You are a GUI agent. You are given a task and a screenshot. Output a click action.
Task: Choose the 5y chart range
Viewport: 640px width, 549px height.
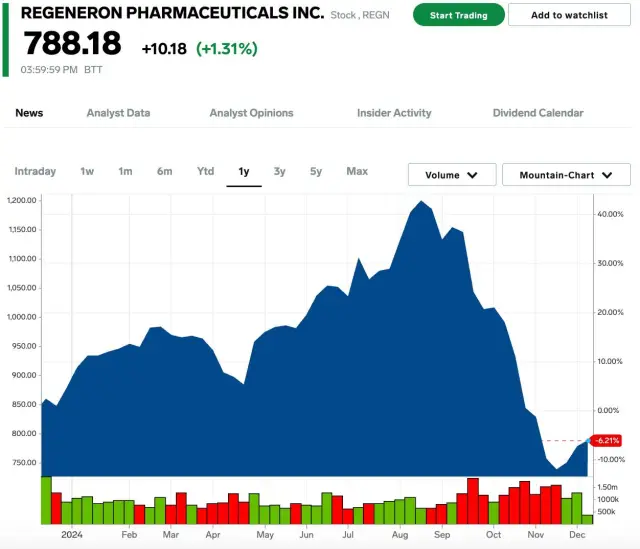point(316,171)
